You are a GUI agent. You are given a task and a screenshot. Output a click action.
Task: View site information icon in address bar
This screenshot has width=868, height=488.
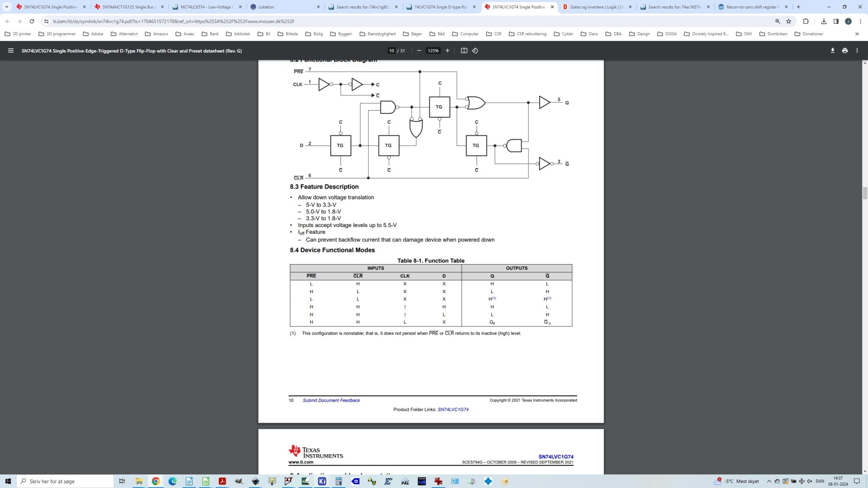46,21
